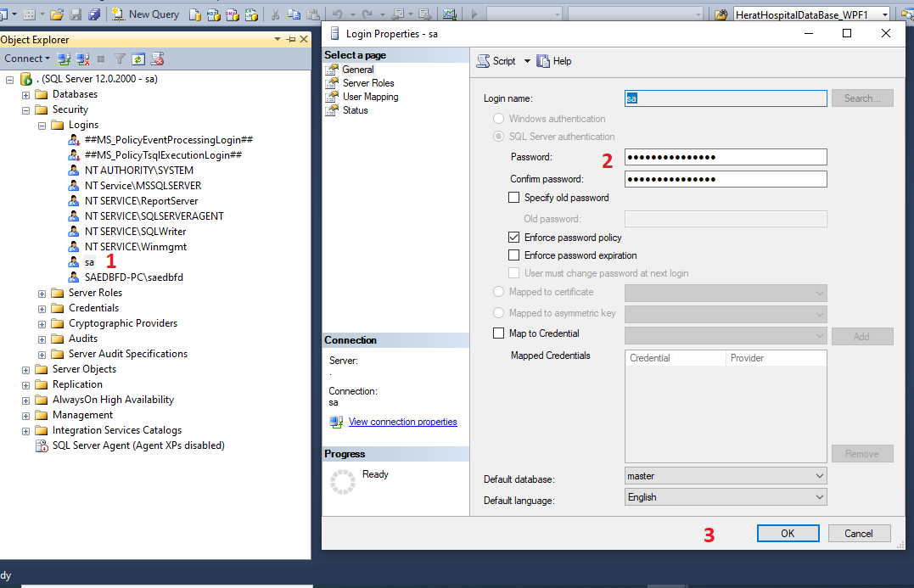The width and height of the screenshot is (914, 588).
Task: Click the Refresh icon in Object Explorer
Action: (138, 59)
